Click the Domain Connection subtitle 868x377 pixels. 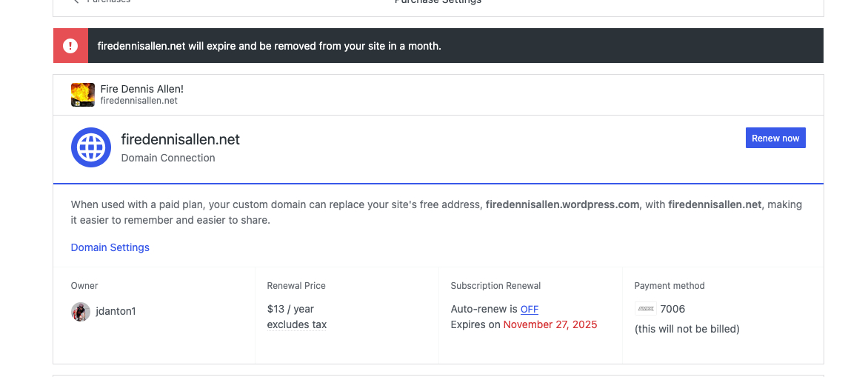(x=167, y=158)
